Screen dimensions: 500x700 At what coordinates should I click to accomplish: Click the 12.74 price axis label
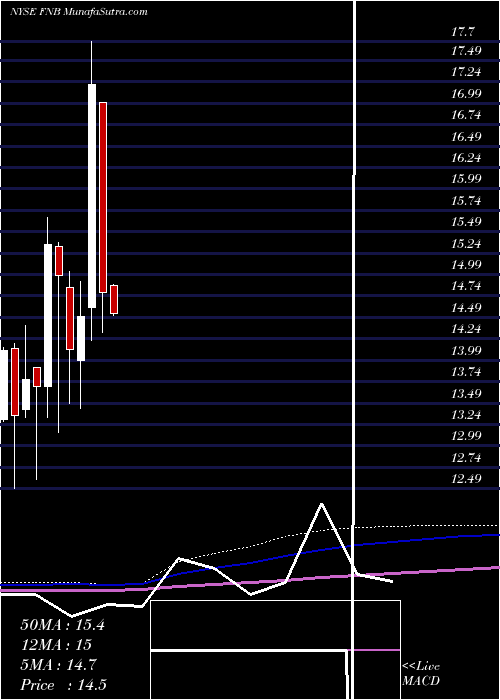tap(466, 458)
